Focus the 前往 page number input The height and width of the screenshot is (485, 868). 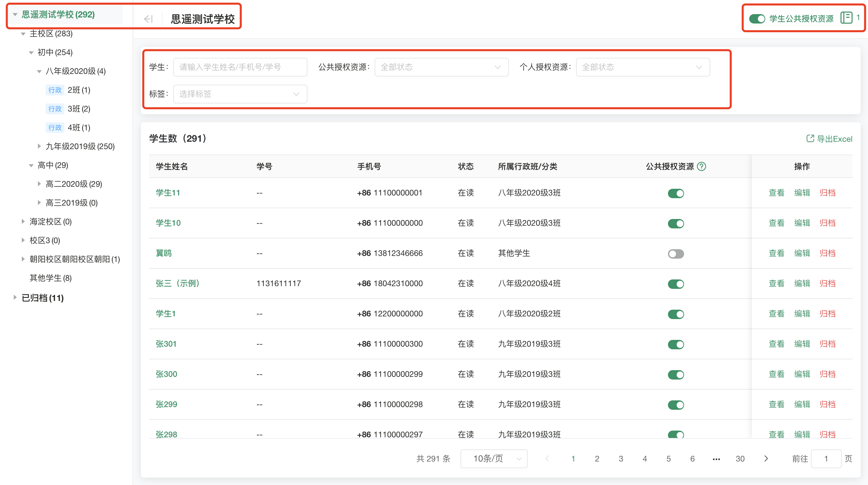(x=826, y=459)
